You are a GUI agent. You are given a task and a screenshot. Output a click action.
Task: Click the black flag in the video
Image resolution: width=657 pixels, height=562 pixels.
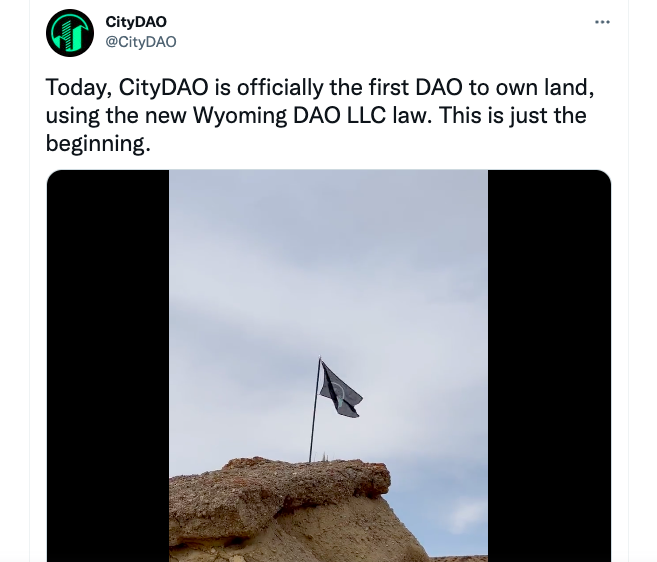coord(340,391)
